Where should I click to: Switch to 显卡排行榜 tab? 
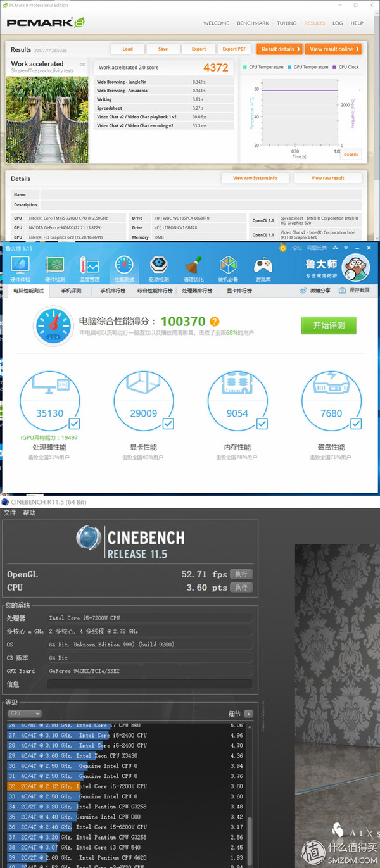239,291
